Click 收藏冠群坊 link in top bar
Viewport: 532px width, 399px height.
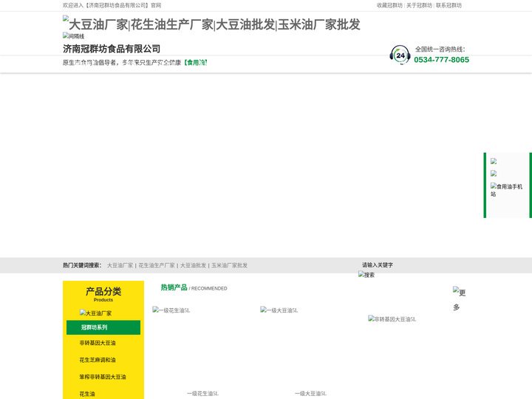[389, 5]
